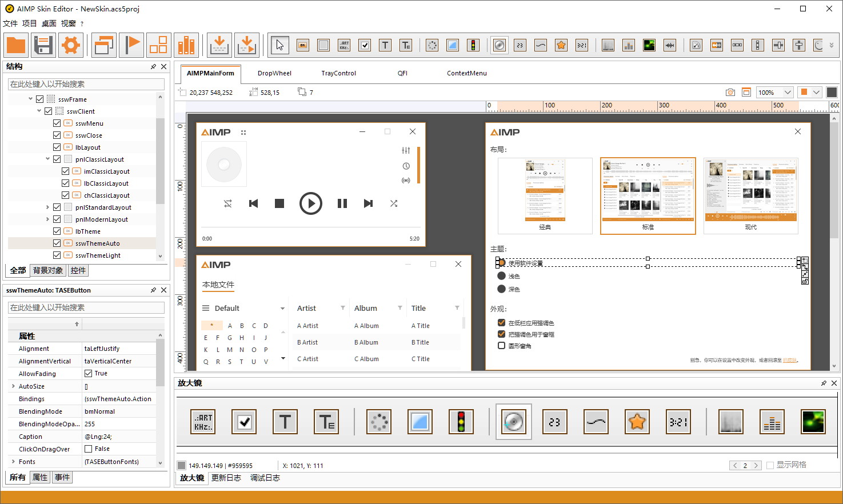Switch to 背景对象 tab
Viewport: 843px width, 504px height.
(x=48, y=270)
